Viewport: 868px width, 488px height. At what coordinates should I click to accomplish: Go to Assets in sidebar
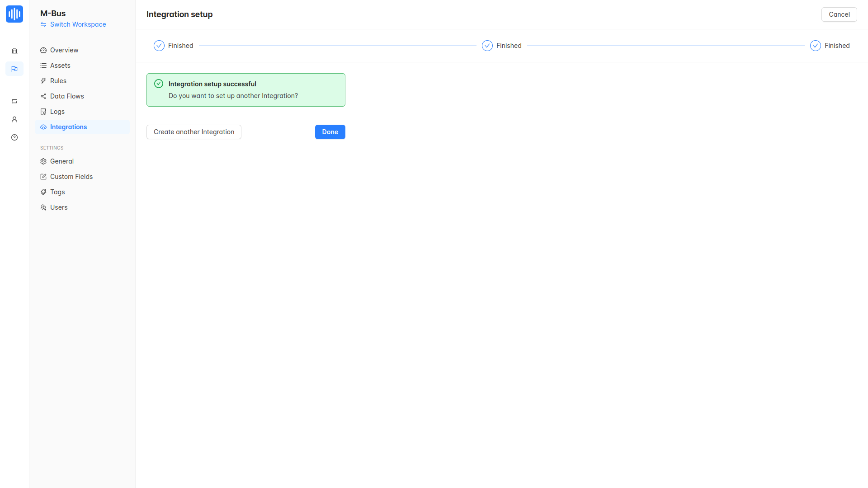(x=60, y=66)
